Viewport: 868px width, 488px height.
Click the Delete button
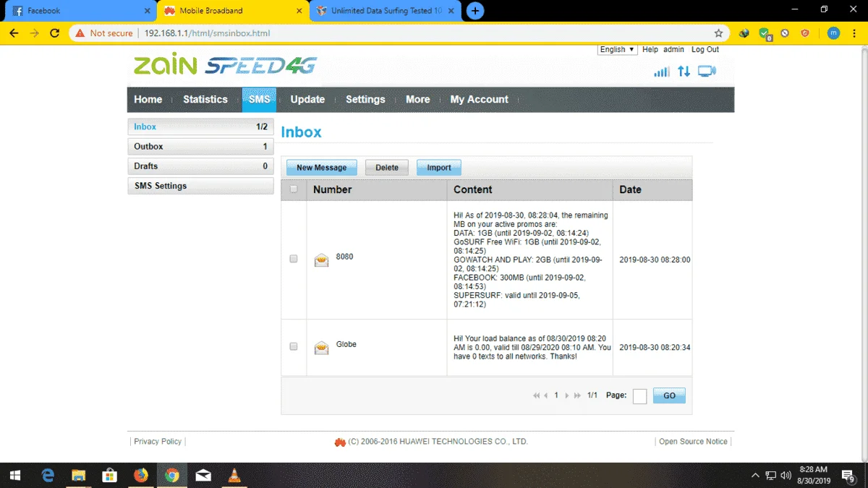(x=387, y=167)
